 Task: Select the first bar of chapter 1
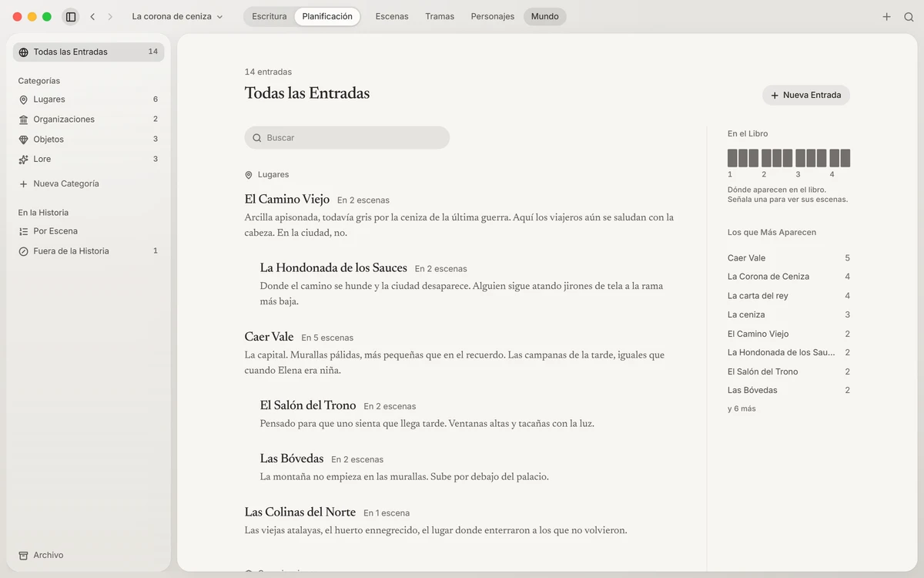(x=732, y=158)
